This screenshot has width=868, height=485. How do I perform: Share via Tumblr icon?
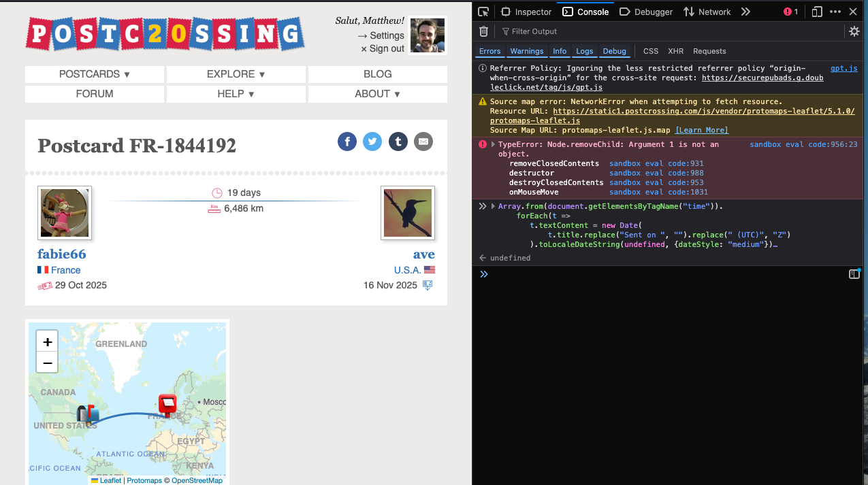tap(398, 141)
